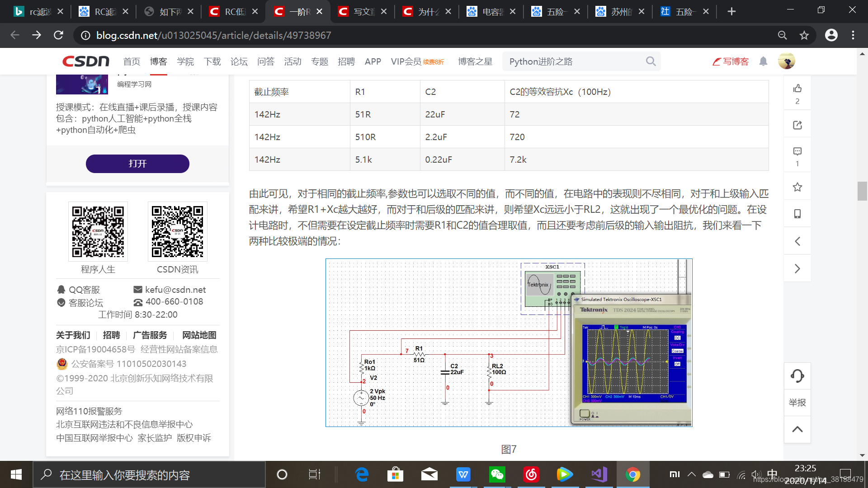Viewport: 868px width, 488px height.
Task: Open the notification bell
Action: [x=763, y=61]
